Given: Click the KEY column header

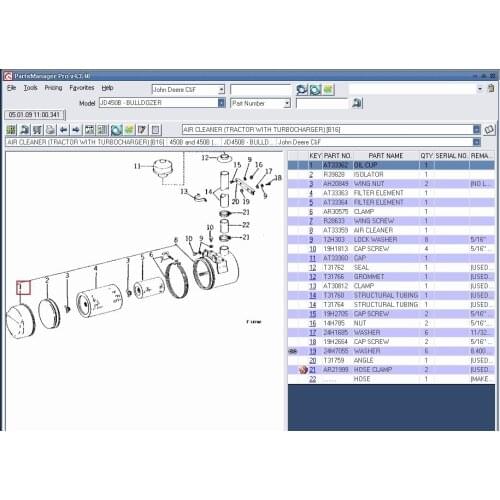Looking at the screenshot, I should click(315, 156).
